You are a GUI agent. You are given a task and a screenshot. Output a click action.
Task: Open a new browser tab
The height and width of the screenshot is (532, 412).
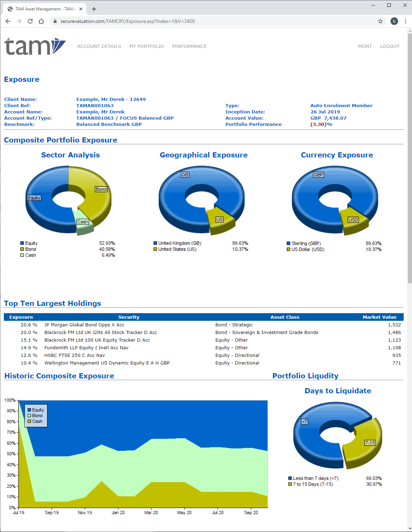coord(94,9)
